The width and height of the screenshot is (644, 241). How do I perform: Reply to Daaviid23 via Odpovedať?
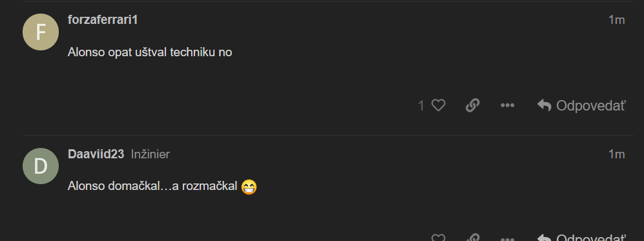click(581, 237)
